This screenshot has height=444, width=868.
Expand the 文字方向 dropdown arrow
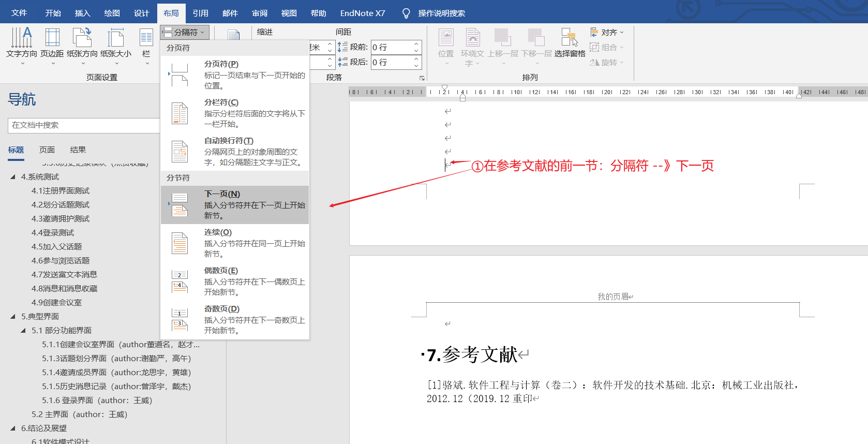pos(22,64)
